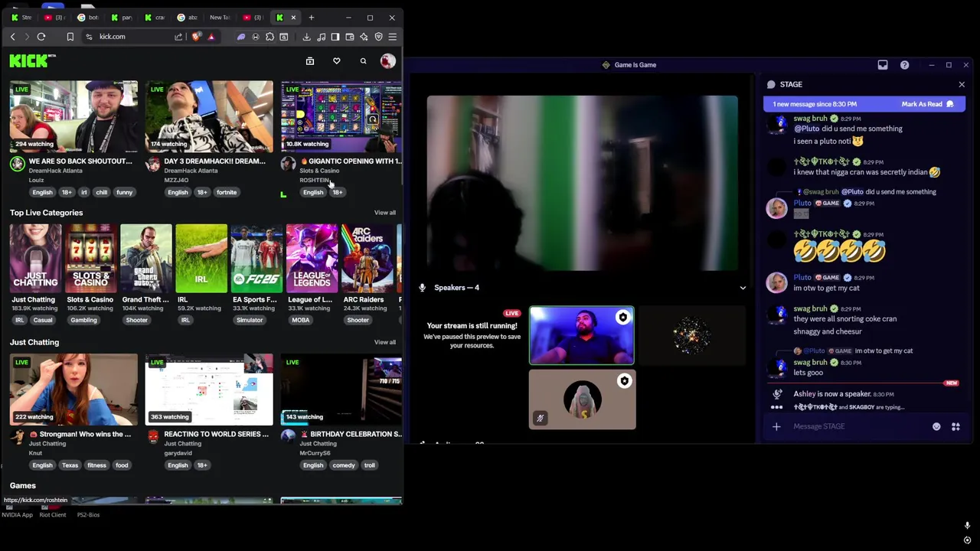Mark the new STAGE messages as read
The height and width of the screenshot is (551, 980).
tap(927, 104)
